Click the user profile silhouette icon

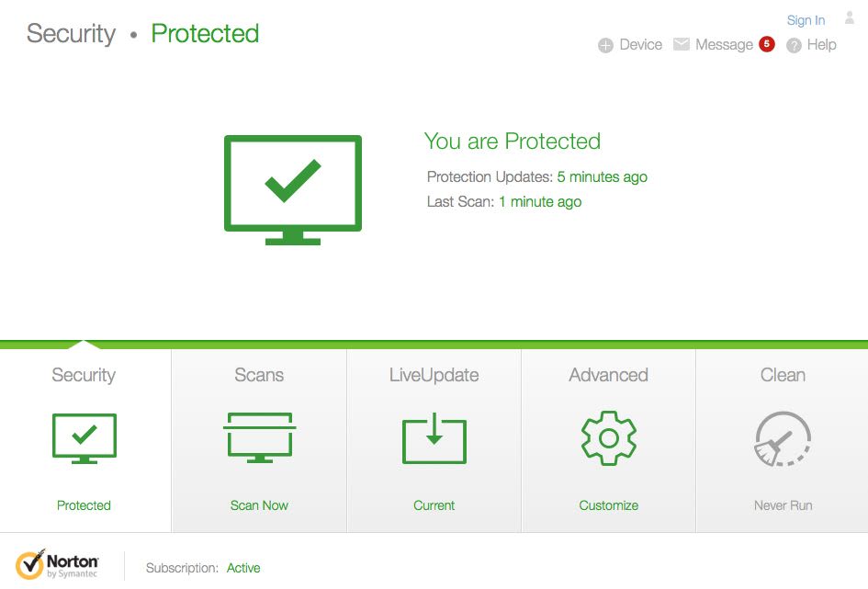coord(850,17)
